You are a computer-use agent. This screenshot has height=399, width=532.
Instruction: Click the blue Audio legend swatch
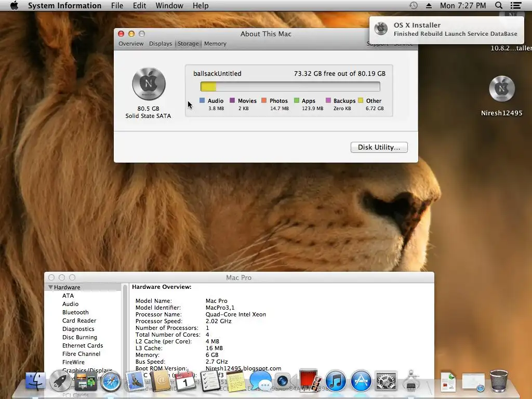click(x=202, y=100)
